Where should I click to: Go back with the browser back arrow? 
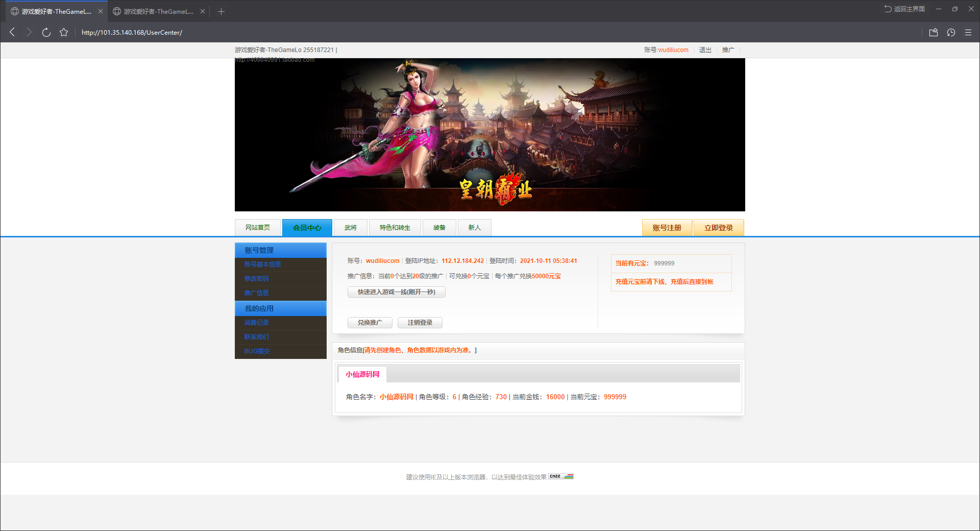point(12,32)
